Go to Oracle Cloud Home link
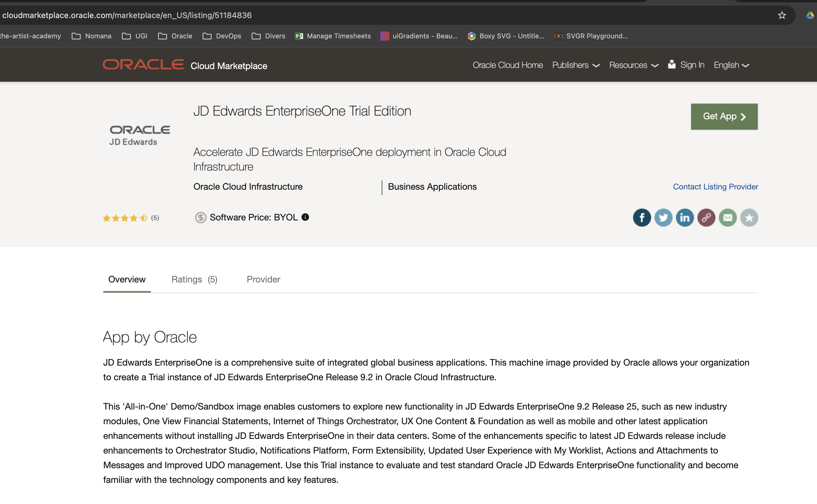 (x=508, y=65)
